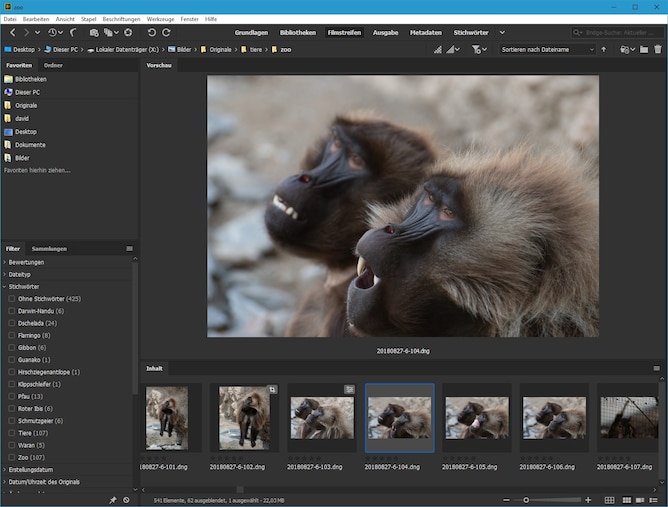668x507 pixels.
Task: Click the clear filter icon
Action: 126,499
